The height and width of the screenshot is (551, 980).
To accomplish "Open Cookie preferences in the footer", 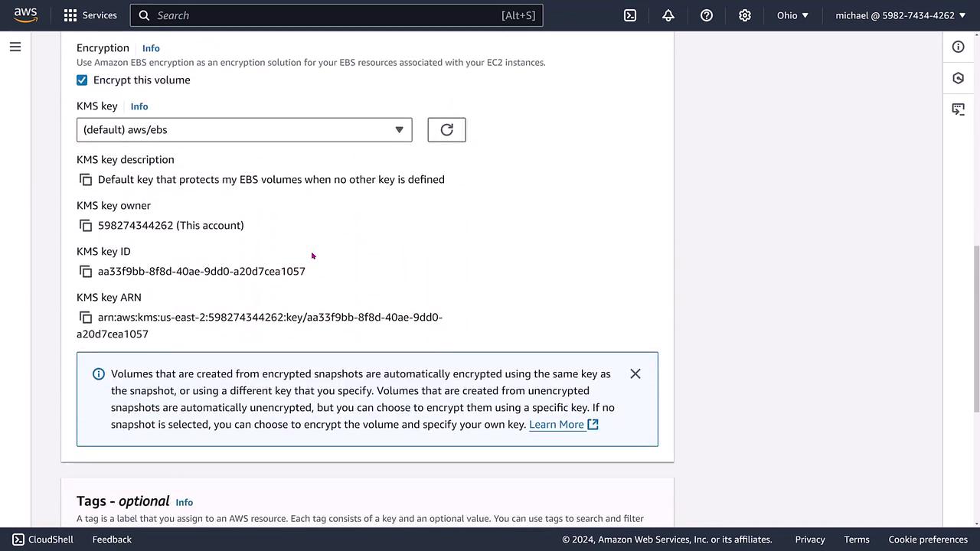I will 928,540.
